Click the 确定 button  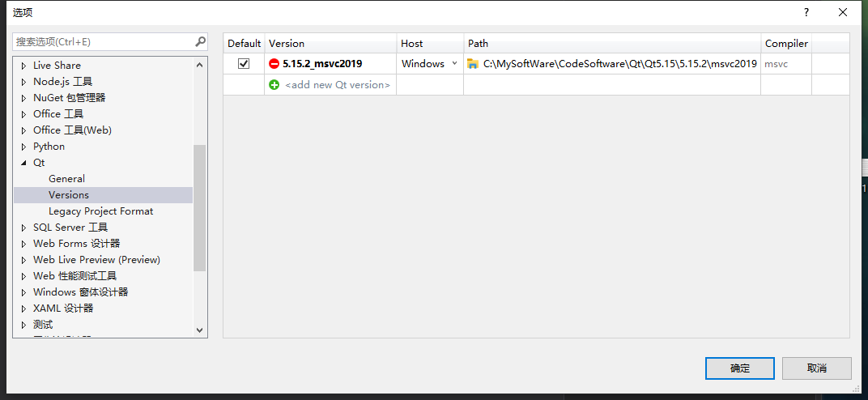(739, 368)
